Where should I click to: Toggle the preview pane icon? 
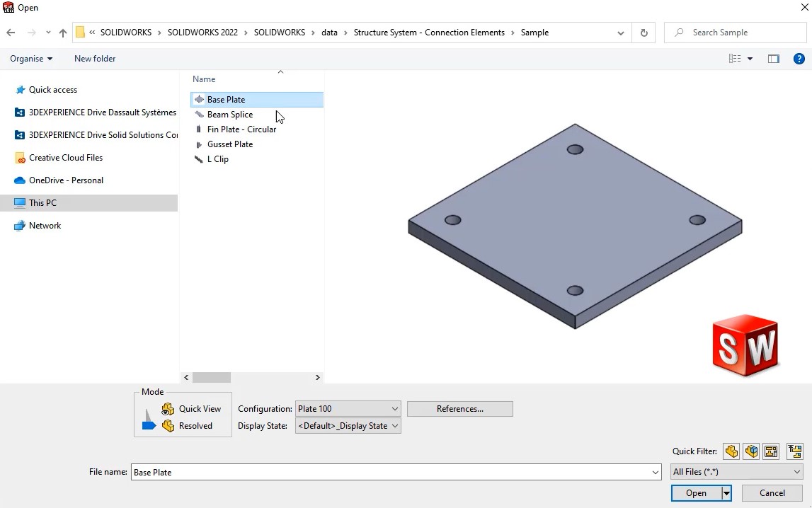click(x=773, y=59)
